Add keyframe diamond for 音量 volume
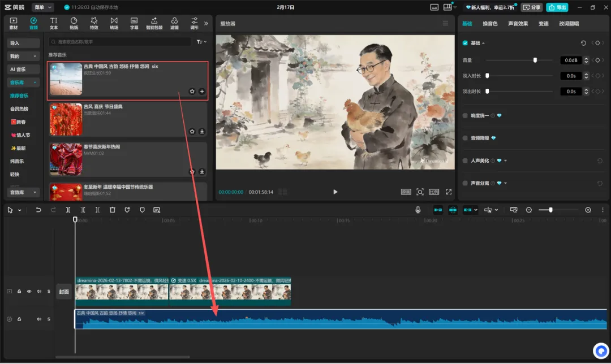Viewport: 611px width, 364px height. point(598,60)
